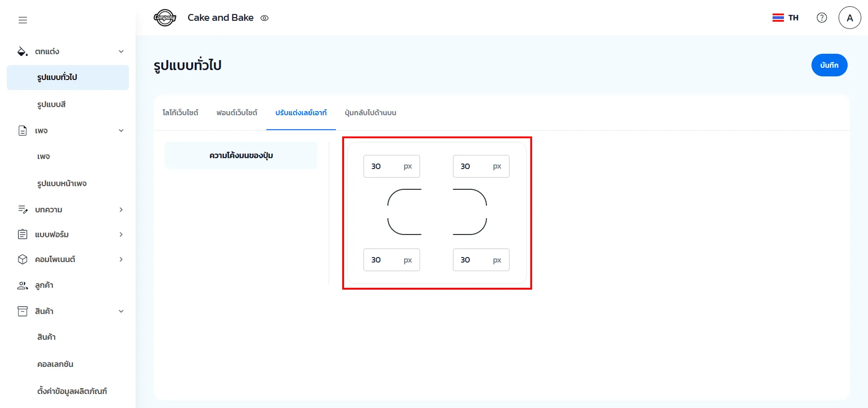868x408 pixels.
Task: Switch to โลโก้เว็บไซต์ tab
Action: (180, 113)
